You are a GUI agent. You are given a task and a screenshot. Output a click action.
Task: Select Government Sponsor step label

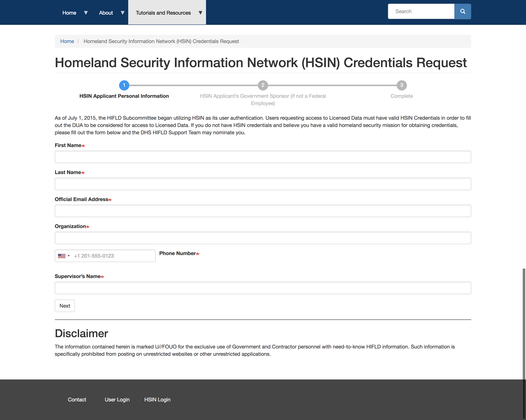point(263,100)
